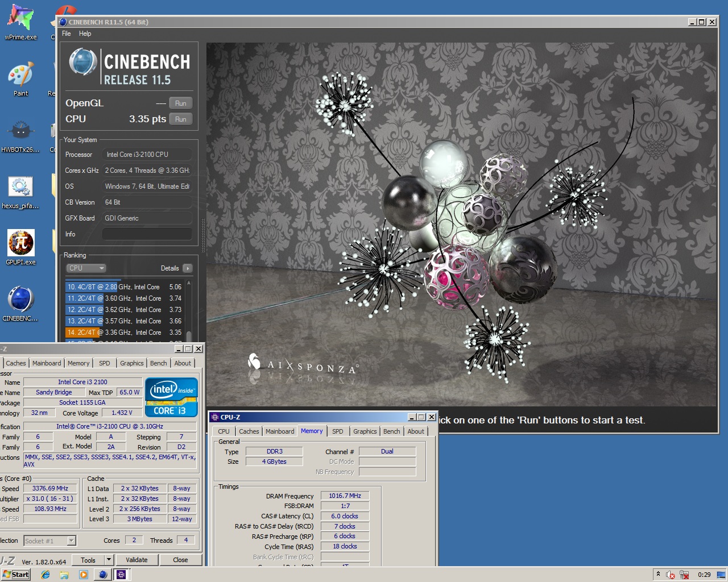Click the Validate button in CPU-Z
Screen dimensions: 728x582
136,560
